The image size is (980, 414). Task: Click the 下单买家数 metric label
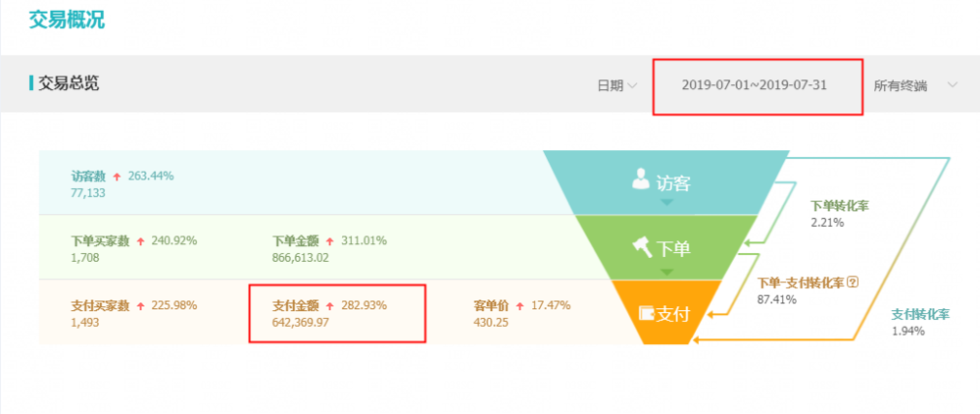coord(100,241)
